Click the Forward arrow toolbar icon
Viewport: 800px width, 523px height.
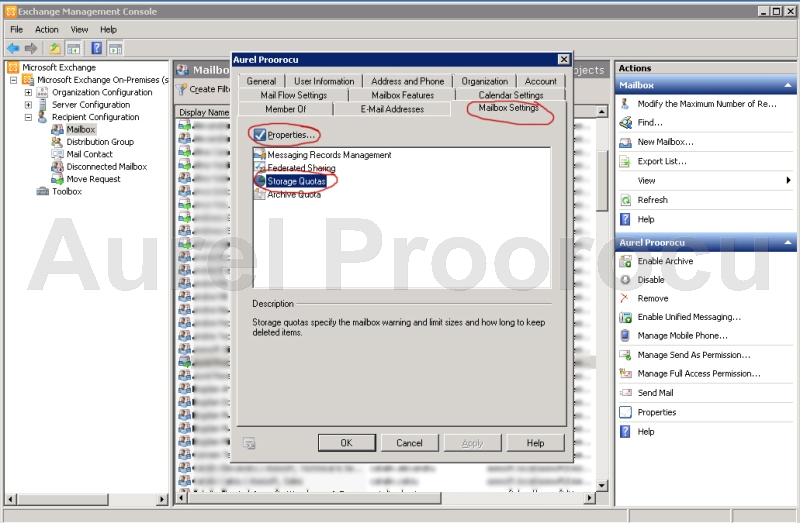pos(31,48)
